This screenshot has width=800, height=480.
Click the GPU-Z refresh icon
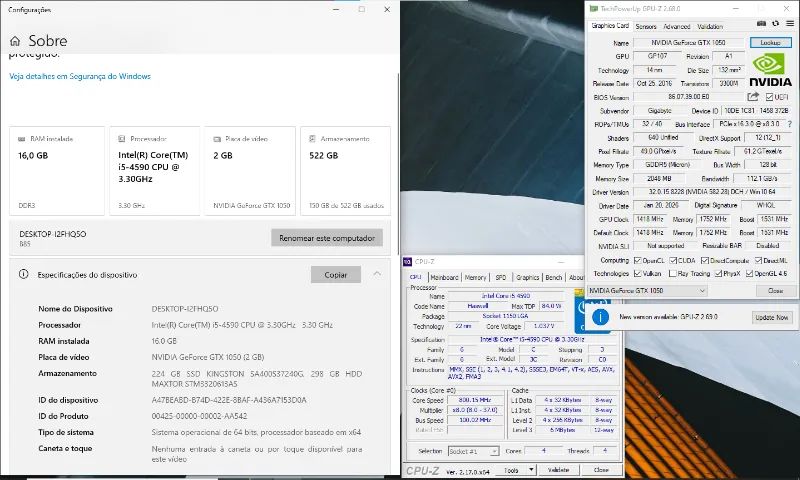tap(776, 23)
